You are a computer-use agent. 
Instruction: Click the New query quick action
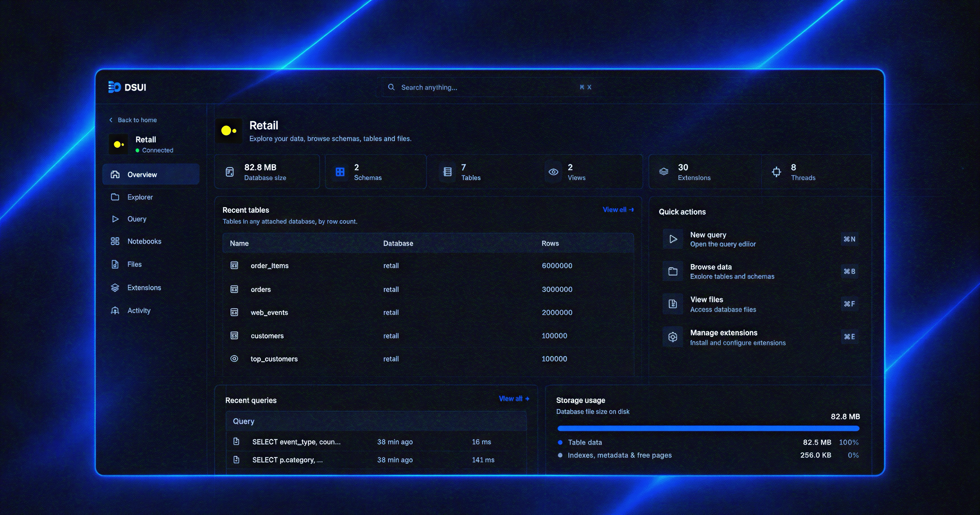(x=760, y=239)
